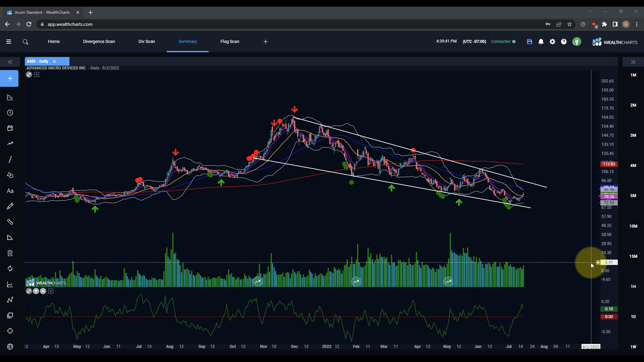The image size is (644, 362).
Task: Expand the right panel with double chevron
Action: tap(633, 62)
